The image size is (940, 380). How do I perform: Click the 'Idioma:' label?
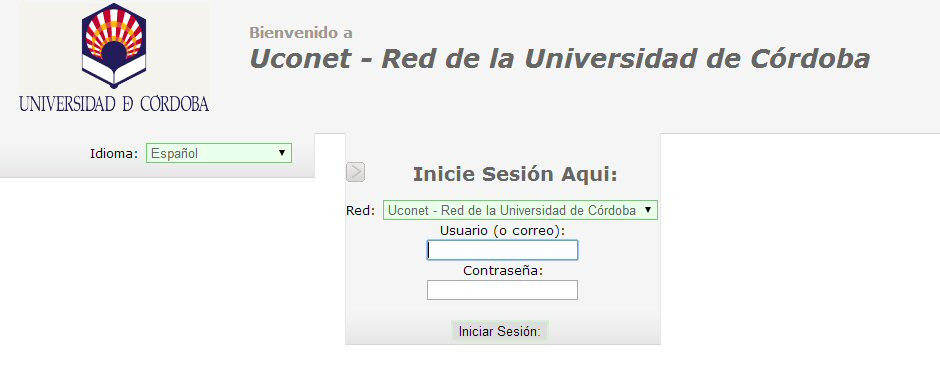click(114, 153)
